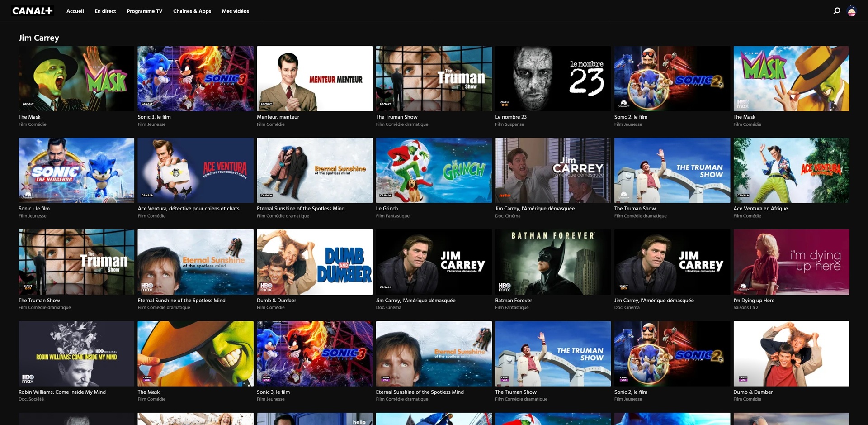Click the CANAL+ logo
The height and width of the screenshot is (425, 868).
pyautogui.click(x=33, y=11)
